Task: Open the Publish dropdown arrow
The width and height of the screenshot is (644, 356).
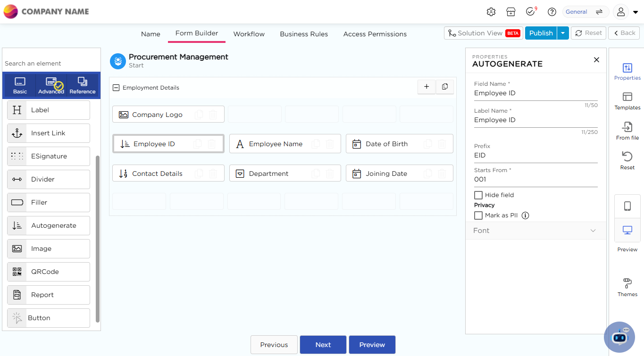Action: tap(563, 33)
